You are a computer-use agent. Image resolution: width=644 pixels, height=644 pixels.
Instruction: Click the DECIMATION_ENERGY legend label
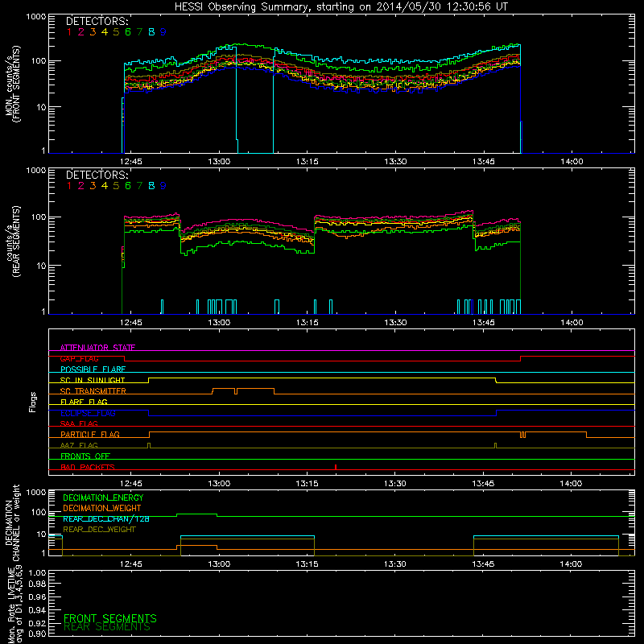tap(103, 497)
